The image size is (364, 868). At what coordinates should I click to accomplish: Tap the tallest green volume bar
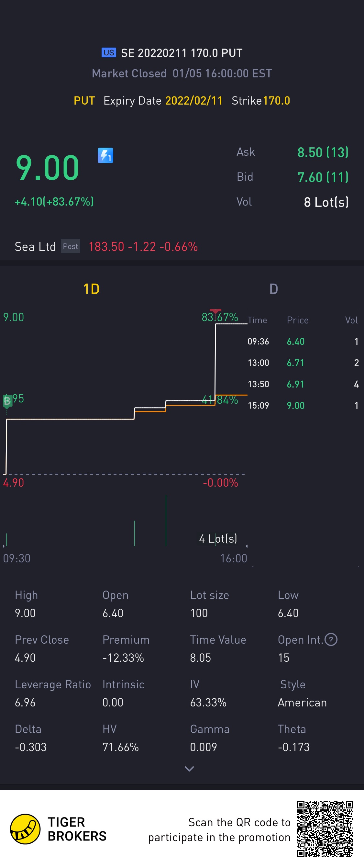tap(166, 521)
